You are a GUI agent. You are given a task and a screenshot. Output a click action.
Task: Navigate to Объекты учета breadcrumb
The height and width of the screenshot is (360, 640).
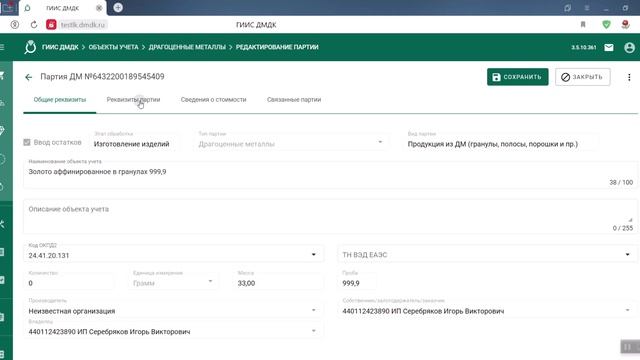(x=113, y=47)
